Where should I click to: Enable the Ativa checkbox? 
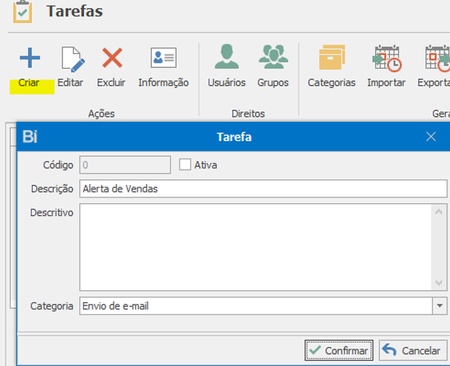tap(185, 164)
